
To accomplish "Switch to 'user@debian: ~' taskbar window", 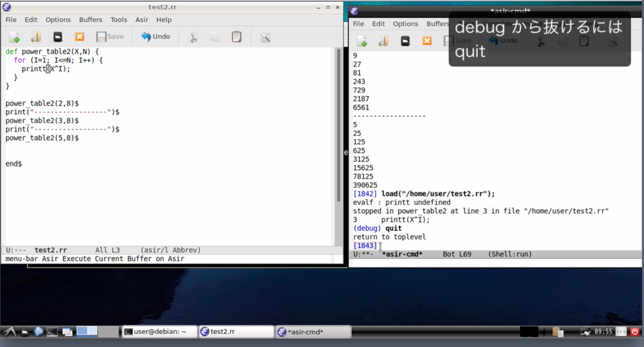I will [x=160, y=332].
